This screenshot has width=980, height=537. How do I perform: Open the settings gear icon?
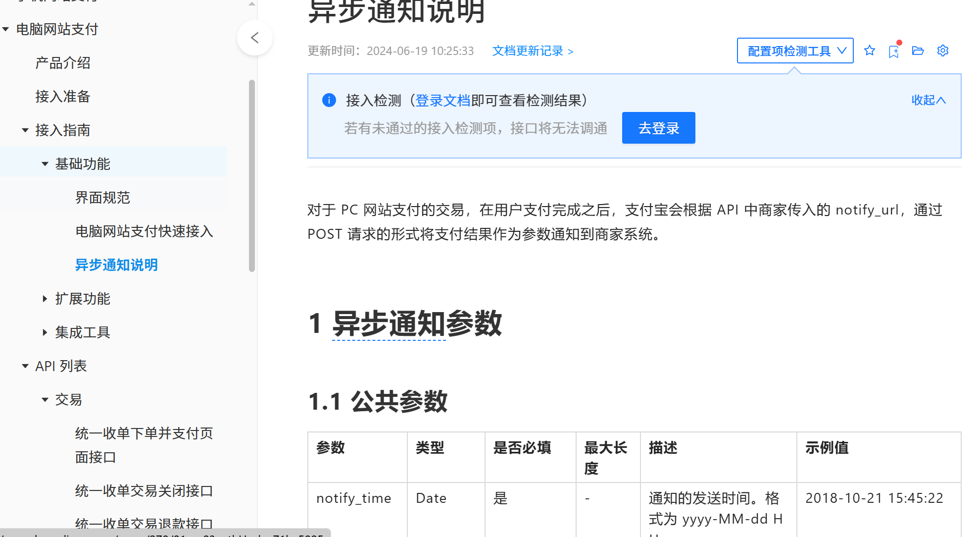tap(942, 51)
